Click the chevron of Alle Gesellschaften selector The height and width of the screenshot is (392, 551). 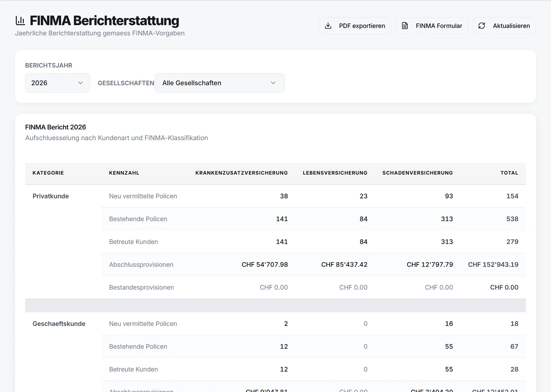point(273,83)
